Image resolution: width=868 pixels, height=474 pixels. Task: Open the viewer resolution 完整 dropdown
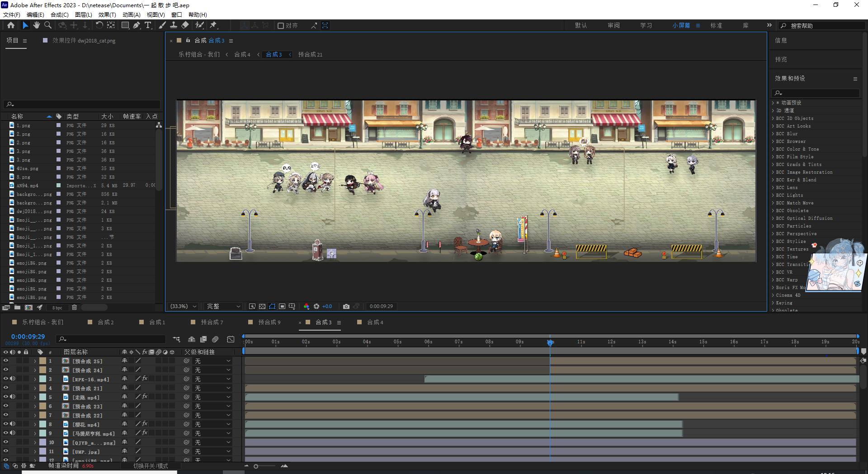[x=223, y=306]
